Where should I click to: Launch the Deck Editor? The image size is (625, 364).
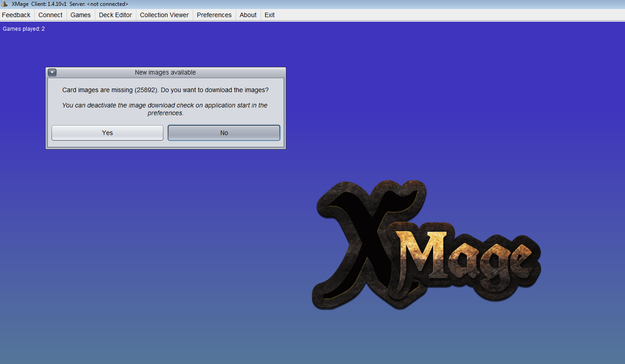(115, 15)
